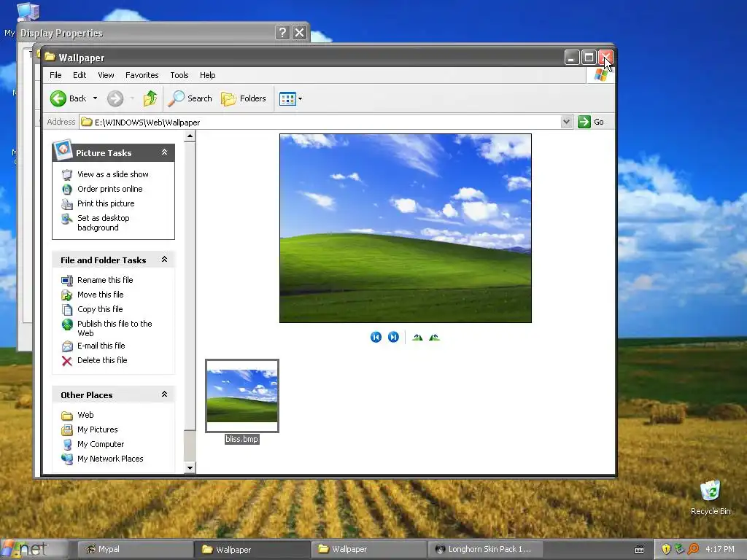Open the Views button menu
Viewport: 747px width, 560px height.
tap(290, 98)
